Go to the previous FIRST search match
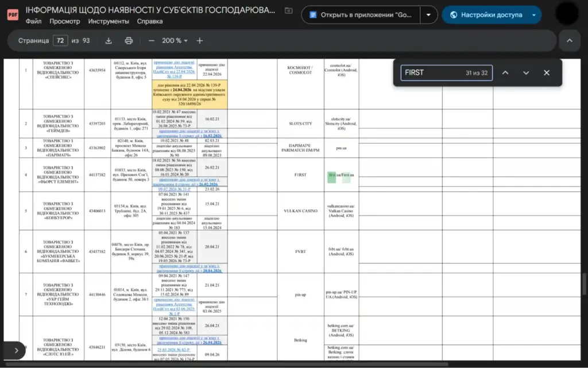This screenshot has height=368, width=588. tap(505, 73)
